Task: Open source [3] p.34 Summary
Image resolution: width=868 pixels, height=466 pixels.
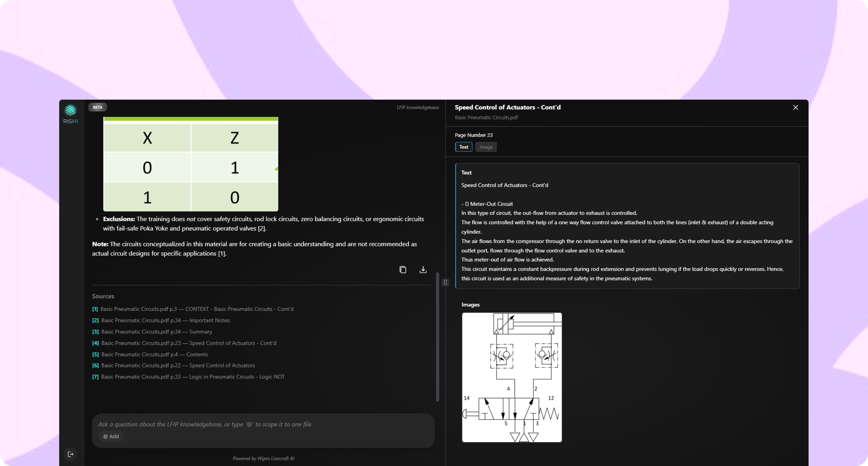Action: coord(152,332)
